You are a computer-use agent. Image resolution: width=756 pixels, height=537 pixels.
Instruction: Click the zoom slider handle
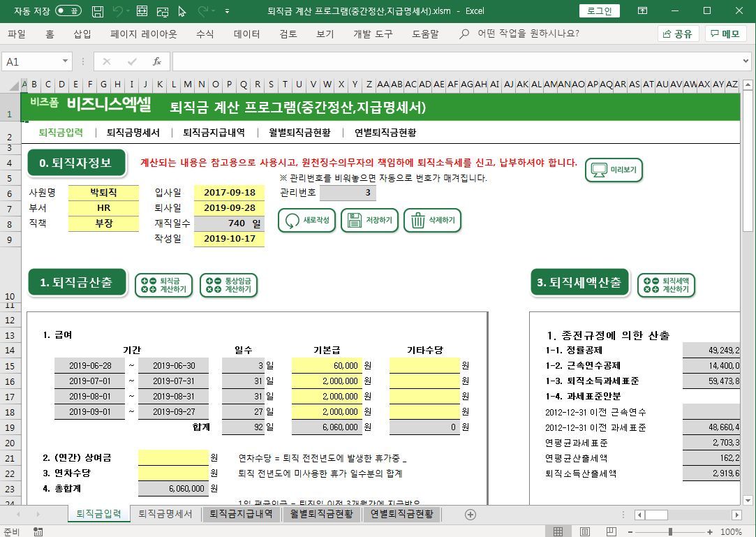point(670,531)
